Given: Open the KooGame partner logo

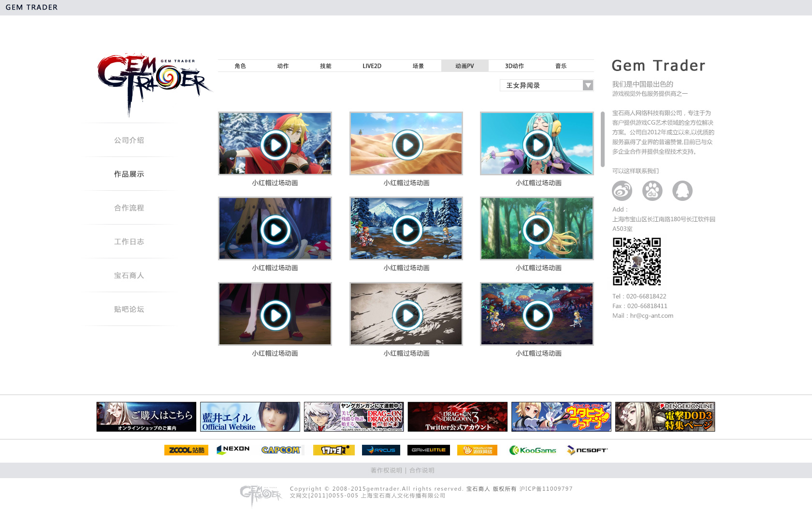Looking at the screenshot, I should tap(533, 450).
